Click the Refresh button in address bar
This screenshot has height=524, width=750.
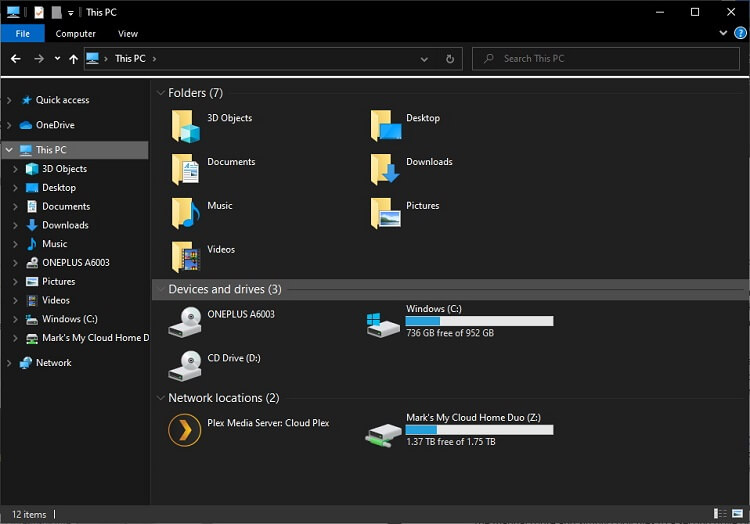450,59
